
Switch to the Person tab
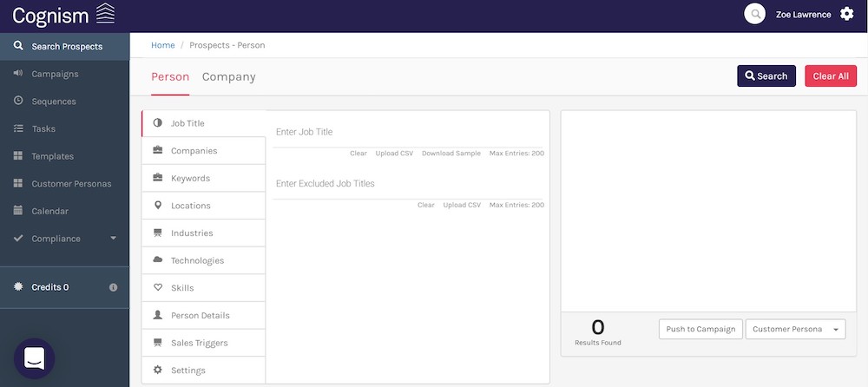point(170,77)
